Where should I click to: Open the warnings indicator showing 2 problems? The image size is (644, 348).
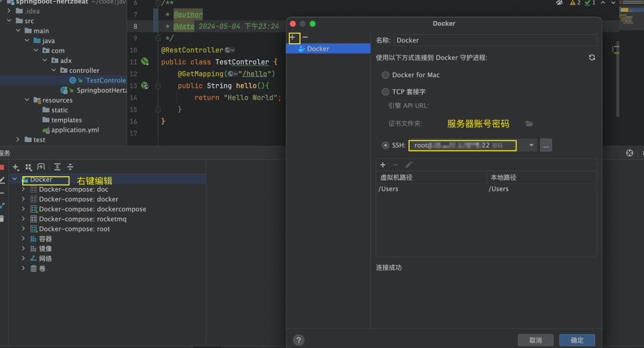click(x=575, y=2)
